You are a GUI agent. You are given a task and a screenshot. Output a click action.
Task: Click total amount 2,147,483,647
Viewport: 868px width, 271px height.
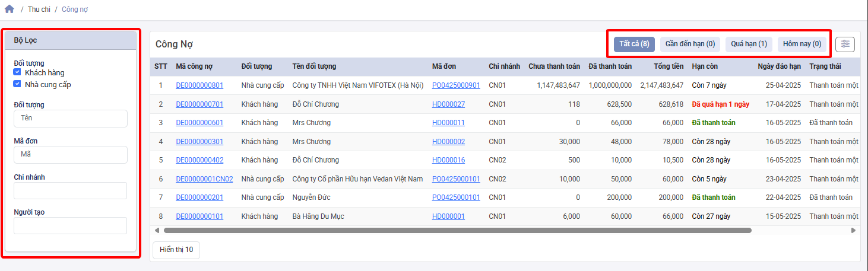coord(662,85)
